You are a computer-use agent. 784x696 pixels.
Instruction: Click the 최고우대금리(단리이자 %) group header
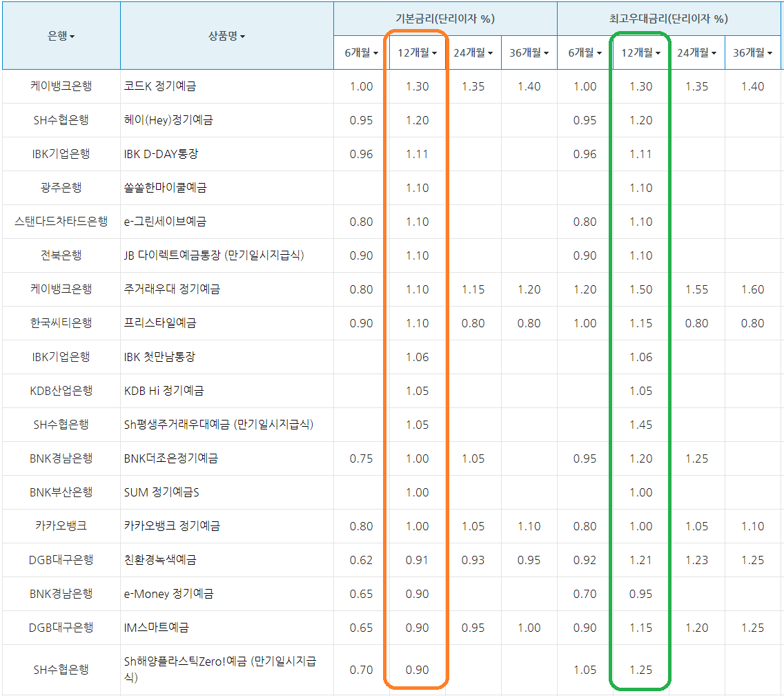[669, 19]
